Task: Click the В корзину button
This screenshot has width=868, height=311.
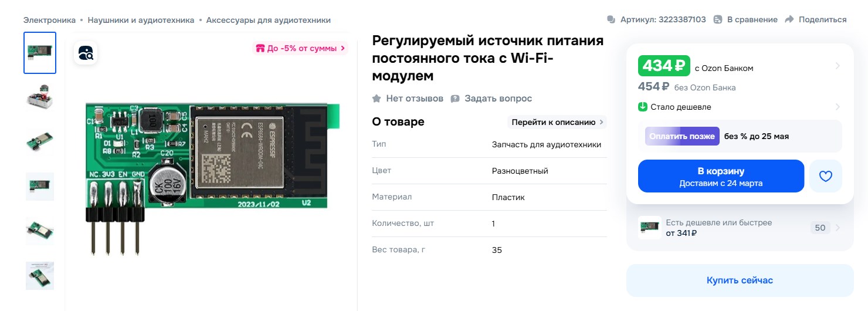Action: 721,176
